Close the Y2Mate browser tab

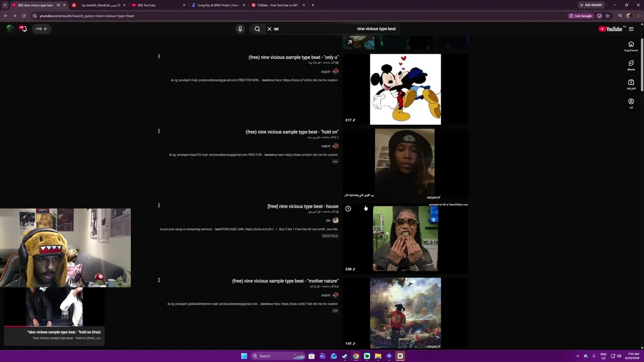(304, 5)
